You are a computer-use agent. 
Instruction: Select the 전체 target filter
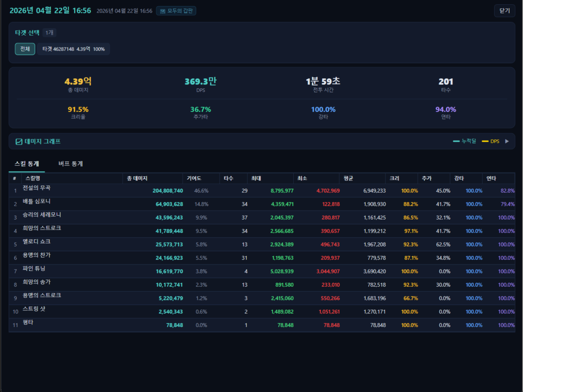click(x=25, y=49)
